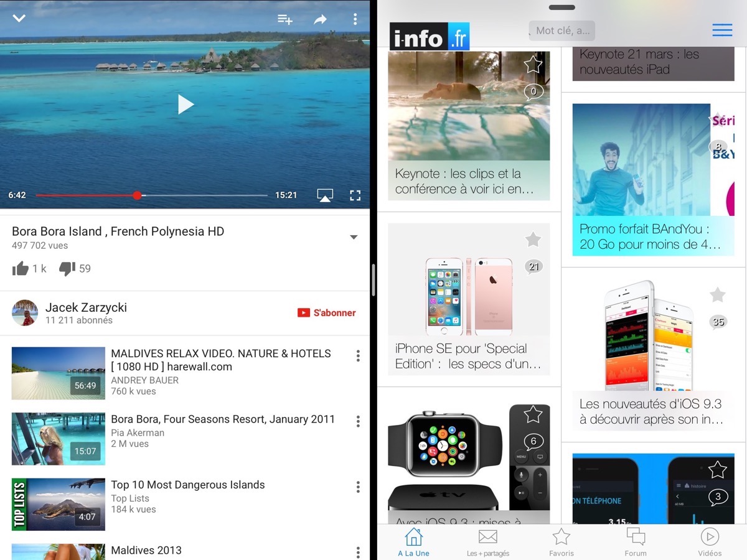Open video player overflow menu
The width and height of the screenshot is (747, 560).
[355, 19]
